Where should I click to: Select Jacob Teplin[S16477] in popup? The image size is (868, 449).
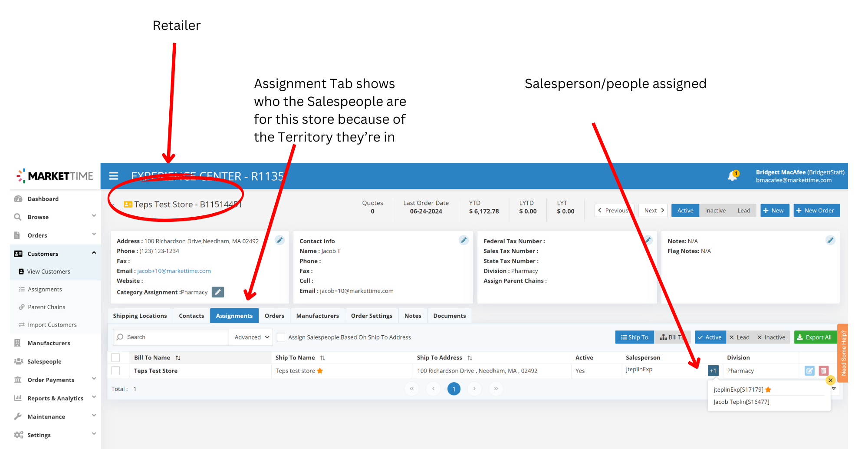coord(741,402)
